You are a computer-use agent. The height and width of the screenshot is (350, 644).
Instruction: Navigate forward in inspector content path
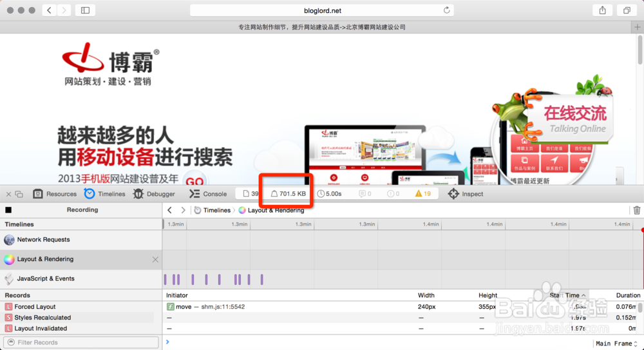183,210
